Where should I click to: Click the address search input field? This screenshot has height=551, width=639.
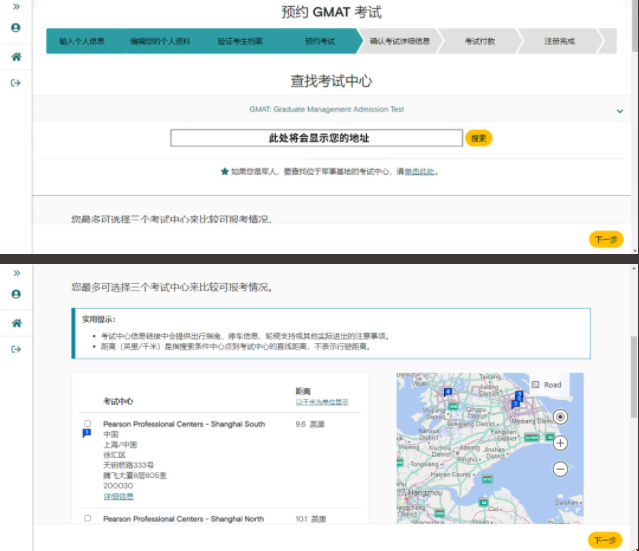point(316,138)
